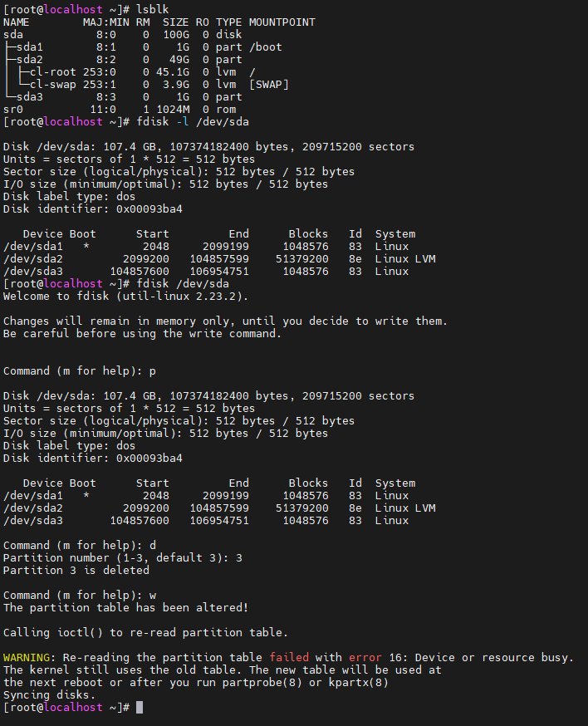Click the MOUNTPOINT column header

click(x=282, y=22)
